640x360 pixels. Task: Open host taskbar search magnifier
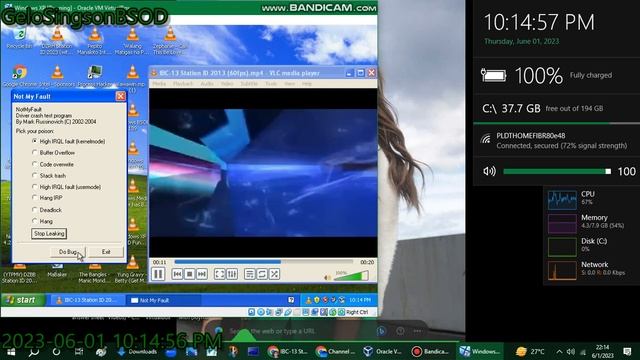[x=33, y=351]
